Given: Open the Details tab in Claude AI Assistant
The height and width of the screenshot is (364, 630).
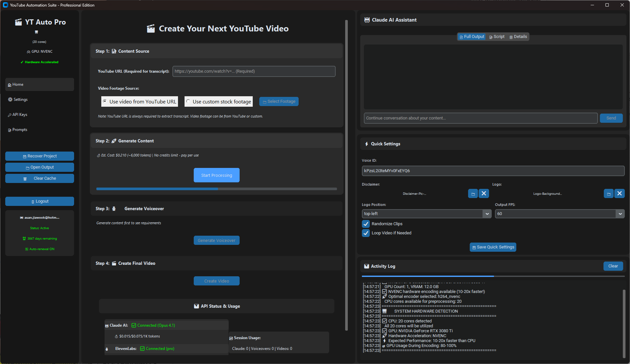Looking at the screenshot, I should (x=518, y=36).
